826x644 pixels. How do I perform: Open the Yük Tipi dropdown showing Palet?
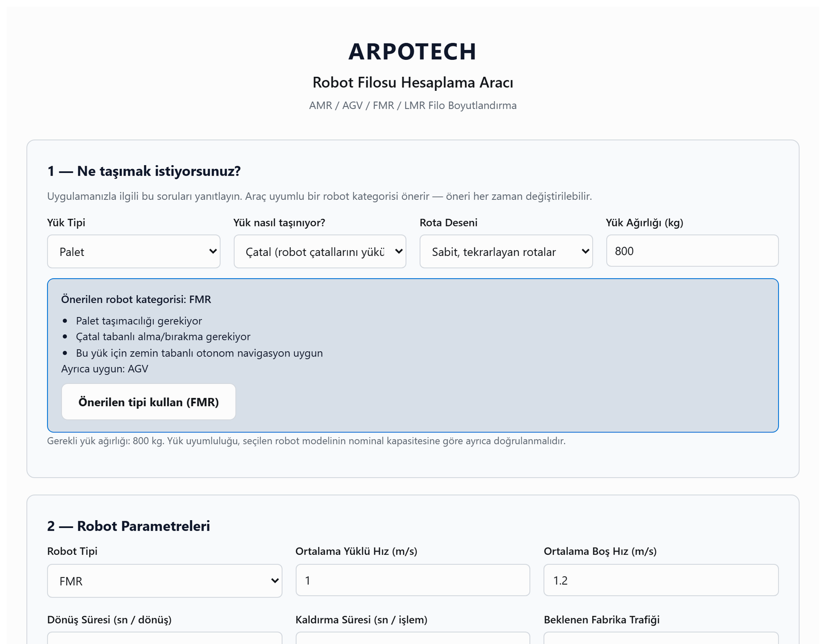[134, 251]
